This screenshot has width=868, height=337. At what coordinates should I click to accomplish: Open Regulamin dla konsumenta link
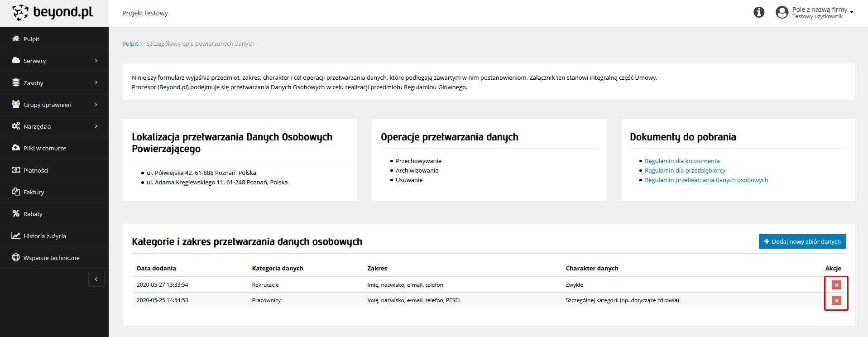[x=682, y=161]
